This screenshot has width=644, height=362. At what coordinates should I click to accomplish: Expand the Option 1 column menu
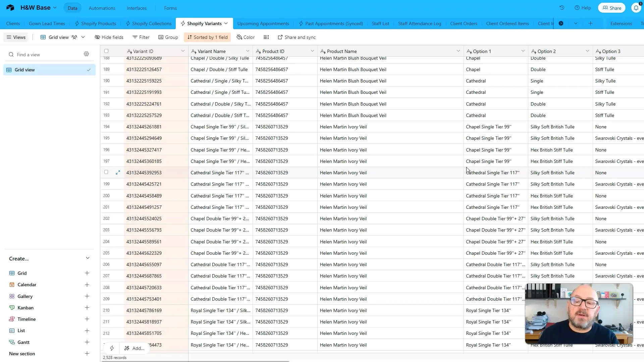click(x=523, y=51)
